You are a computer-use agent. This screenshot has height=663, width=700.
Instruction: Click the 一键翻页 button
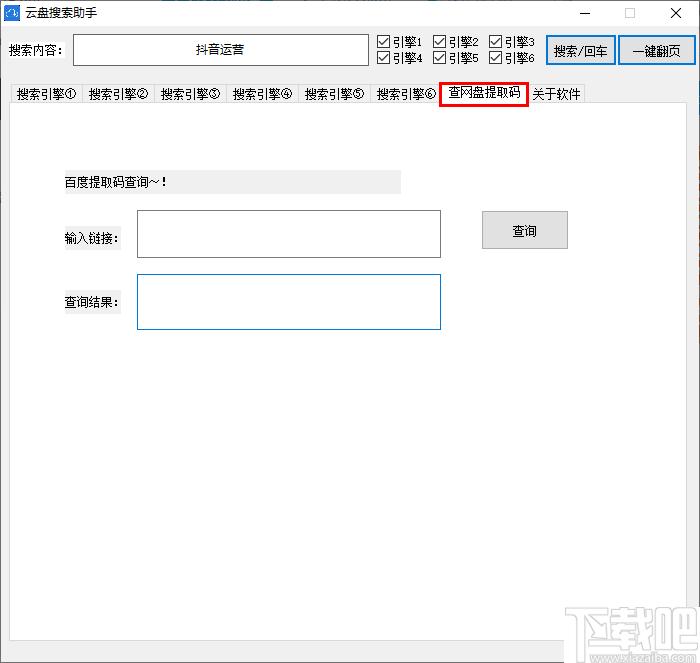coord(657,51)
